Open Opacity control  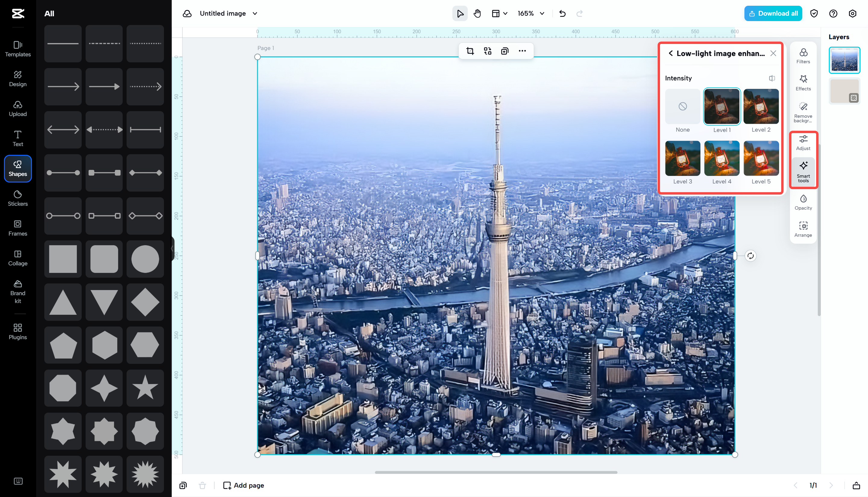803,202
